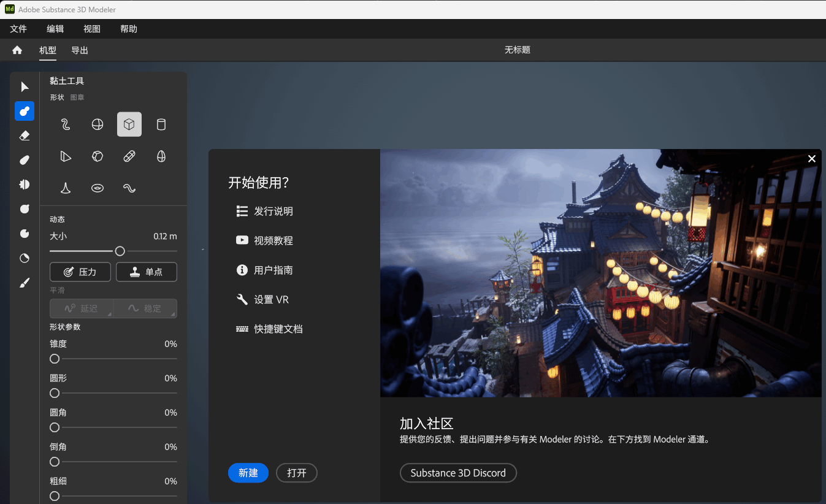Screen dimensions: 826x504
Task: Open 快捷键文档 shortcuts document
Action: 270,329
